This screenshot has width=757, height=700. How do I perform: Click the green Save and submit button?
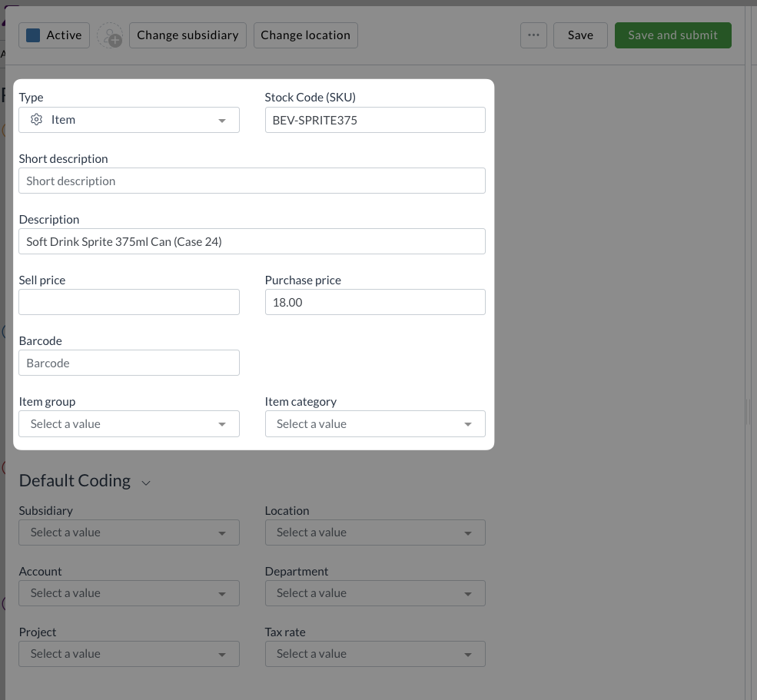coord(673,35)
